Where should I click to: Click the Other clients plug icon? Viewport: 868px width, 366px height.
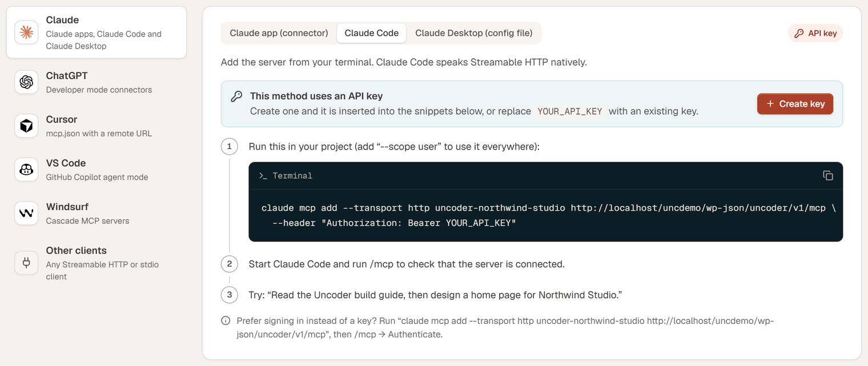click(26, 263)
